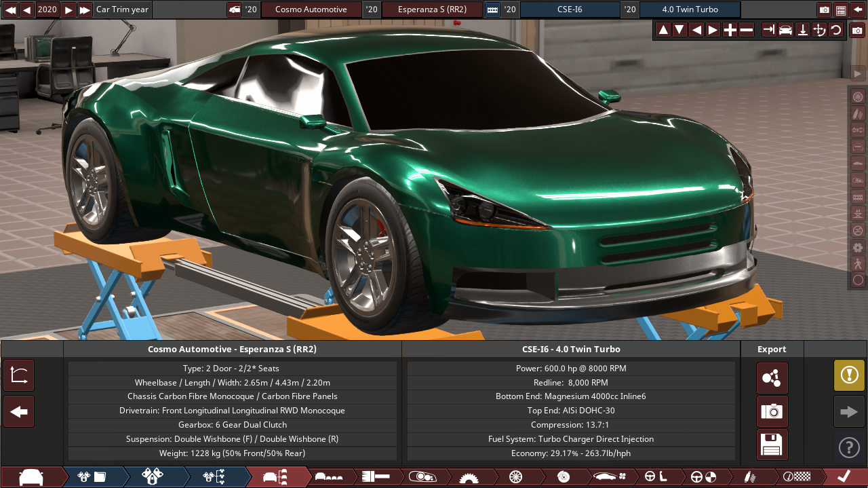Open the gearbox gear tab

(x=469, y=477)
